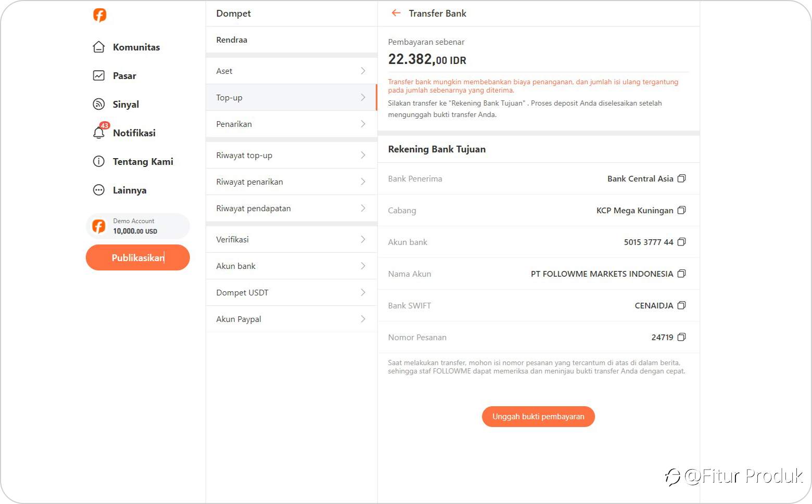Viewport: 812px width, 504px height.
Task: Go back using the Transfer Bank arrow
Action: point(396,13)
